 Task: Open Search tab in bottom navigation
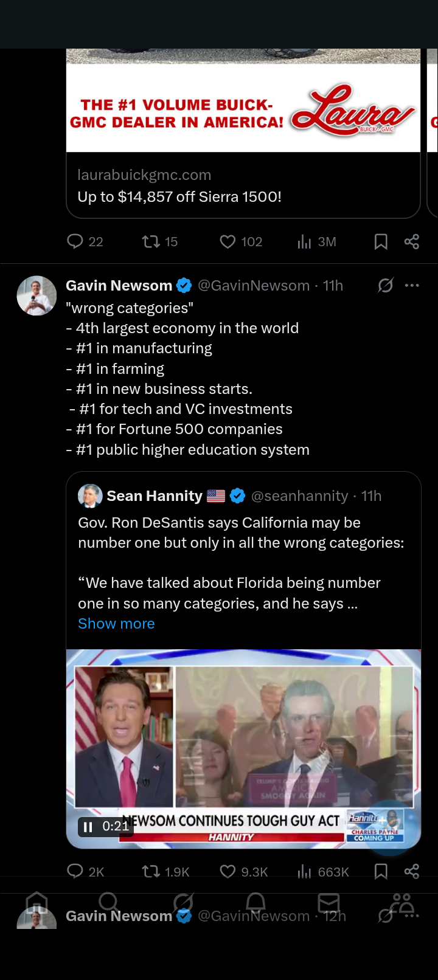(109, 903)
